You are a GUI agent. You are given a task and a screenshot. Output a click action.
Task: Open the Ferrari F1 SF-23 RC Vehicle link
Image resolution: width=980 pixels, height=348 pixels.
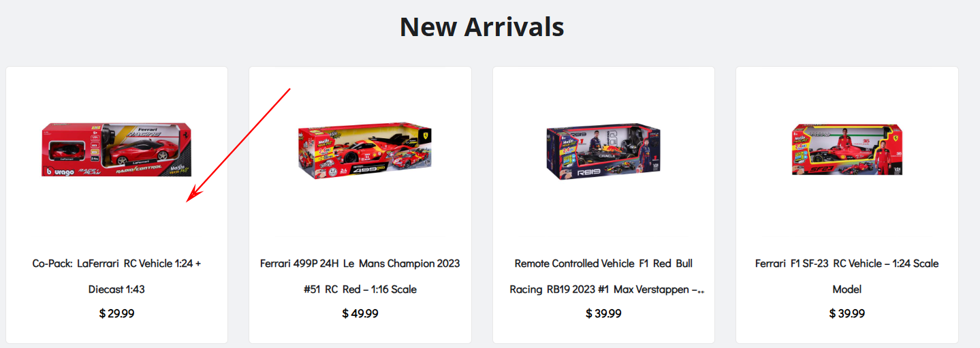click(847, 264)
